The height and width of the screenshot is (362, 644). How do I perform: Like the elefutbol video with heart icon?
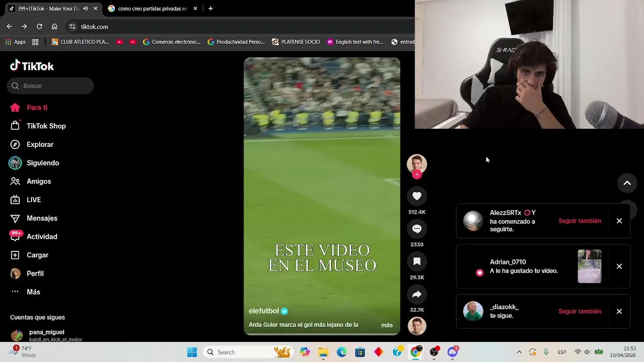pyautogui.click(x=417, y=196)
